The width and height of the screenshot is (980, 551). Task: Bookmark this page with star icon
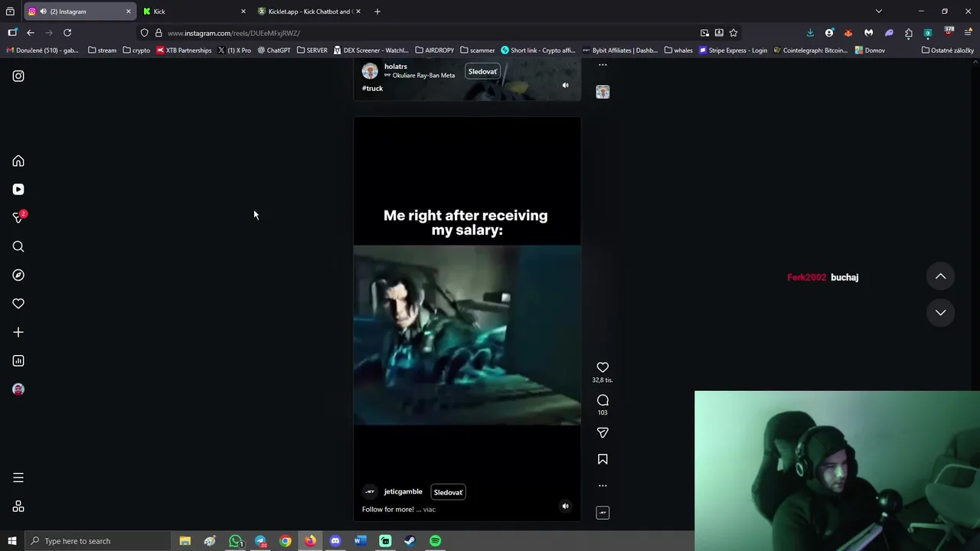point(733,33)
